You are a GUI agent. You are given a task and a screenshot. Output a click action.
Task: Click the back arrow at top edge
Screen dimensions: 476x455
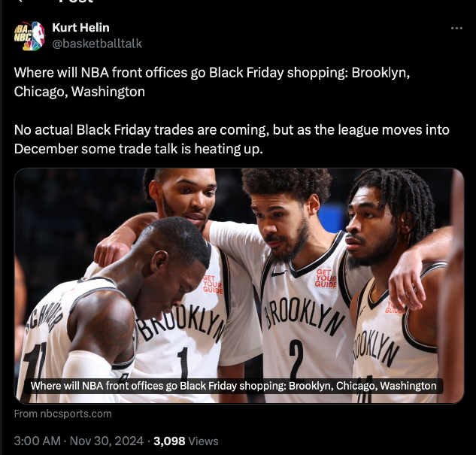click(20, 1)
